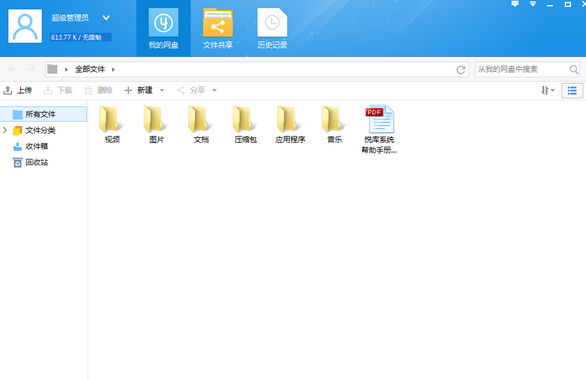This screenshot has height=381, width=586.
Task: Select 全部文件 in the breadcrumb path
Action: point(90,69)
